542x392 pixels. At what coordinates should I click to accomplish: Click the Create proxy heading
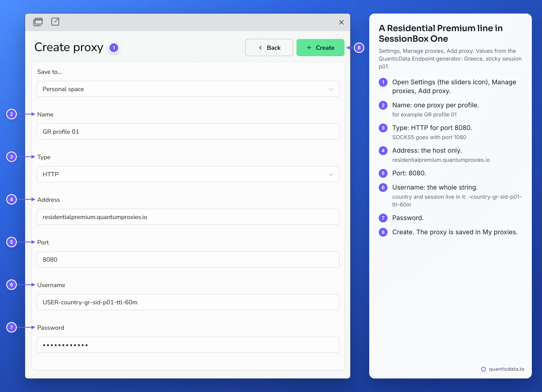[69, 47]
